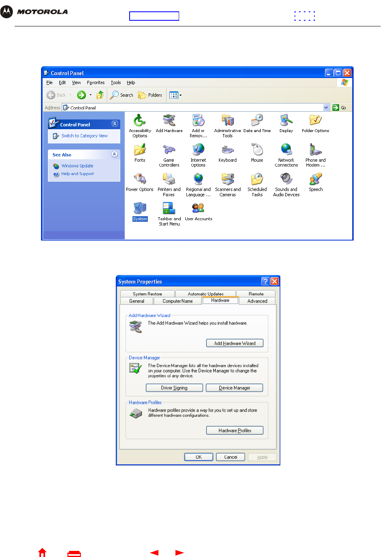Image resolution: width=392 pixels, height=557 pixels.
Task: Click OK in System Properties
Action: click(199, 457)
